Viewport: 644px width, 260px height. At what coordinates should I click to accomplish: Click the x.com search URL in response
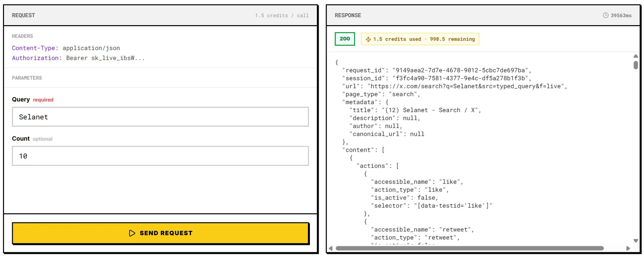[x=467, y=86]
